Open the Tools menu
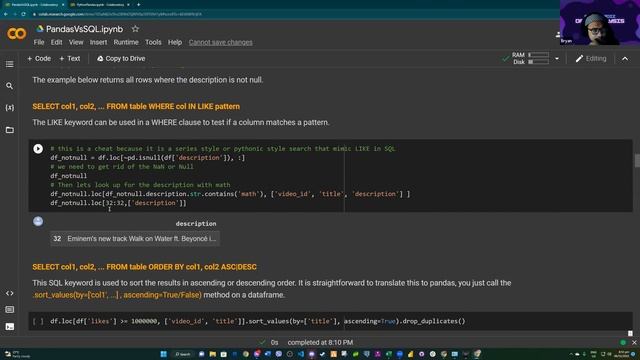The image size is (640, 360). coord(153,42)
